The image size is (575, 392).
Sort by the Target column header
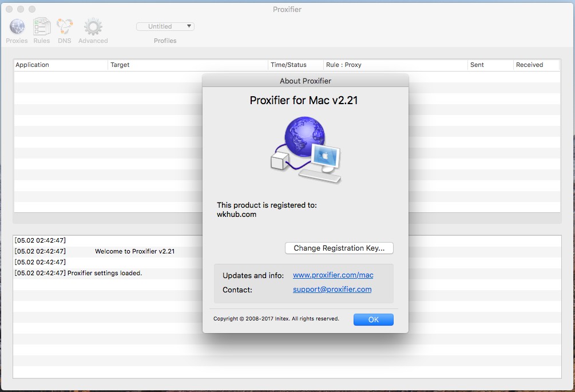pos(188,65)
